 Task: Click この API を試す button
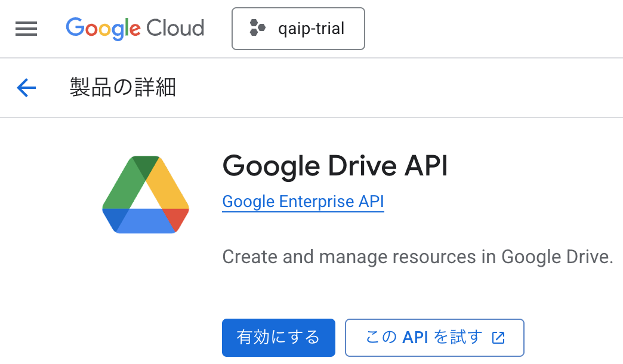click(434, 338)
